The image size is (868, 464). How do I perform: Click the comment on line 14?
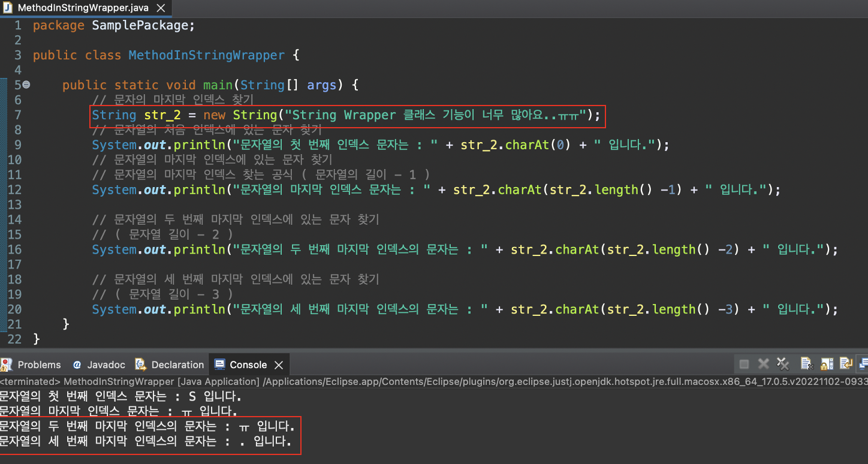click(x=236, y=220)
